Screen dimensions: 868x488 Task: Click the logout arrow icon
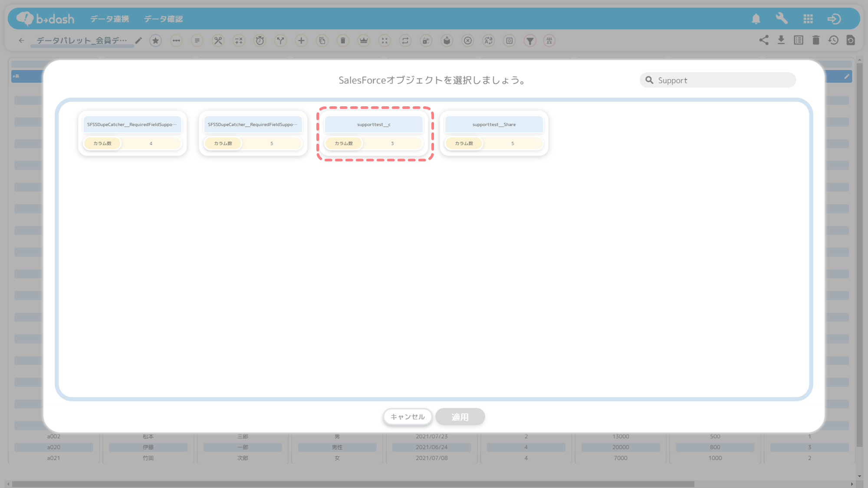834,19
